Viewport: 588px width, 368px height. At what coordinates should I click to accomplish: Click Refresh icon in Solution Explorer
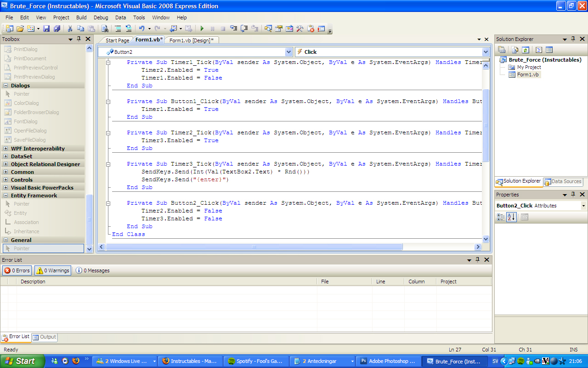pyautogui.click(x=525, y=50)
